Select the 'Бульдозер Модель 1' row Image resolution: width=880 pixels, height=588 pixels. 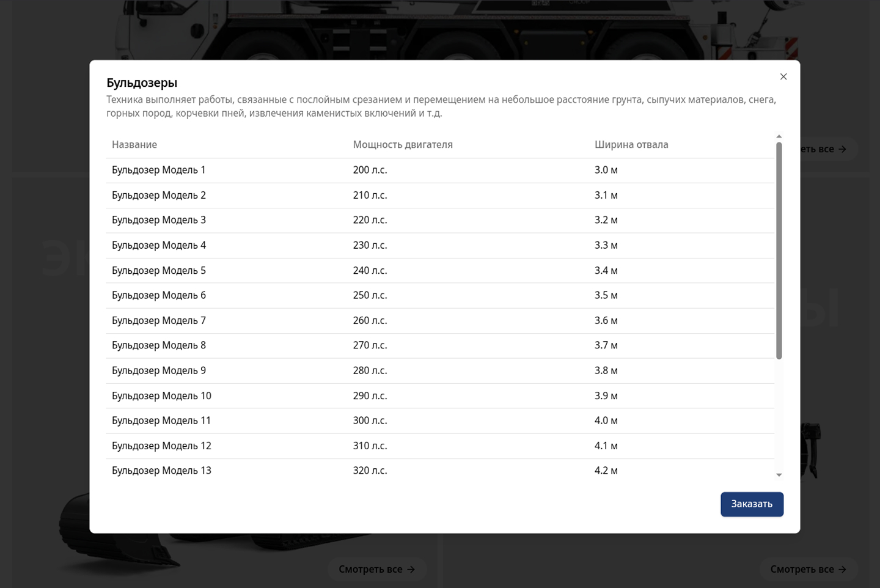click(x=367, y=170)
